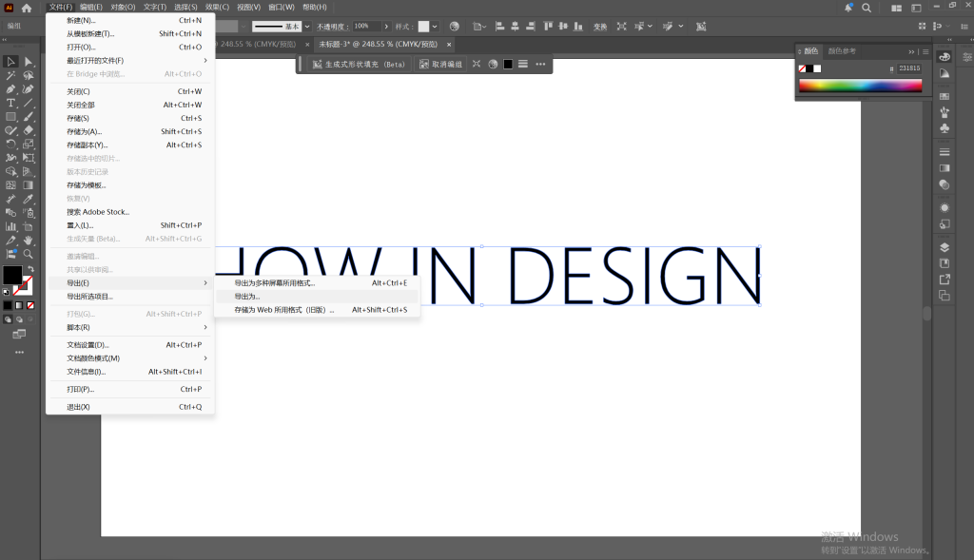Open the Recolor Artwork wheel in control bar

(x=454, y=27)
